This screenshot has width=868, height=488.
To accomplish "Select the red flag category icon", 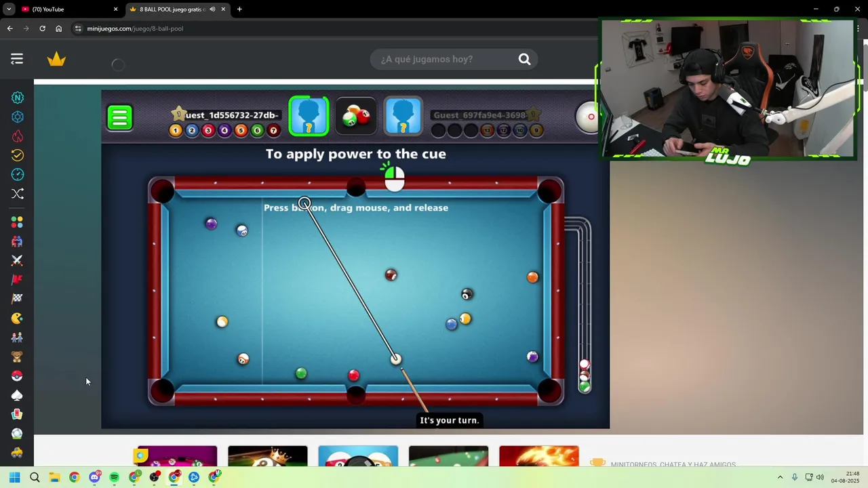I will tap(17, 279).
